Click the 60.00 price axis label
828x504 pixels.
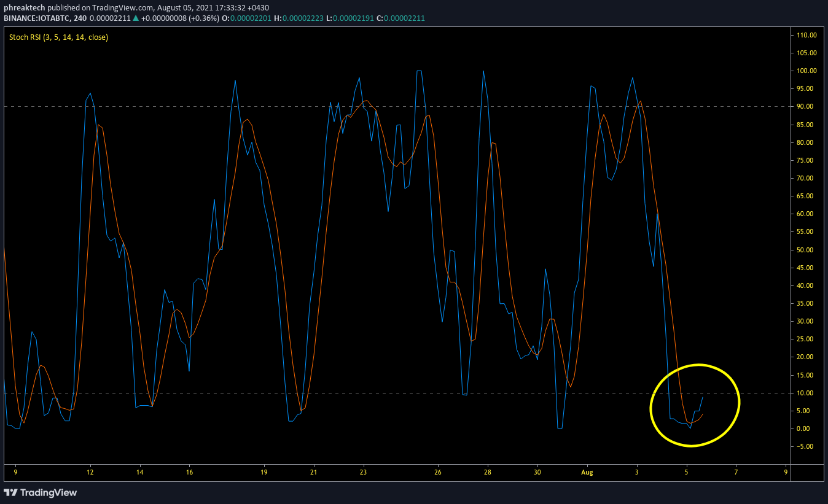click(x=806, y=214)
